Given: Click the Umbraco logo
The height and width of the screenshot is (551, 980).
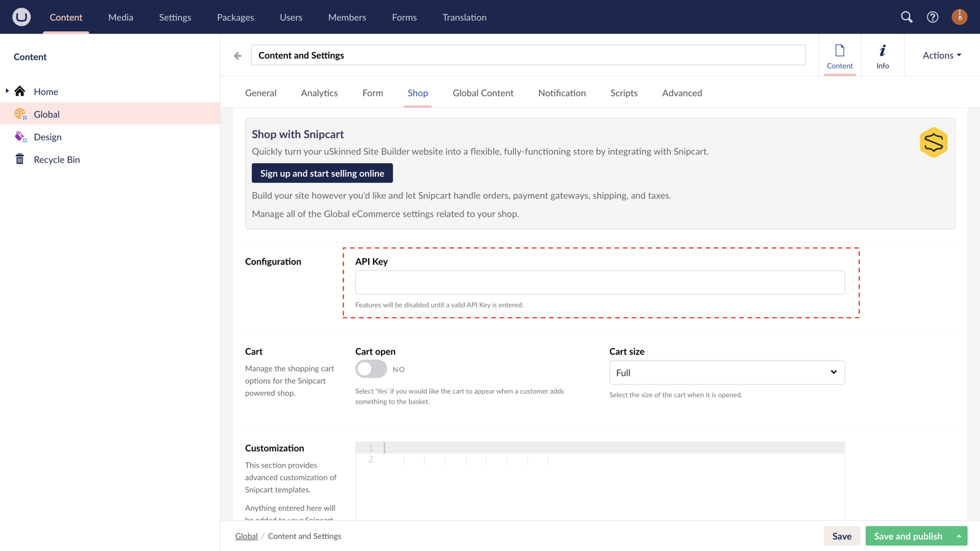Looking at the screenshot, I should (21, 17).
